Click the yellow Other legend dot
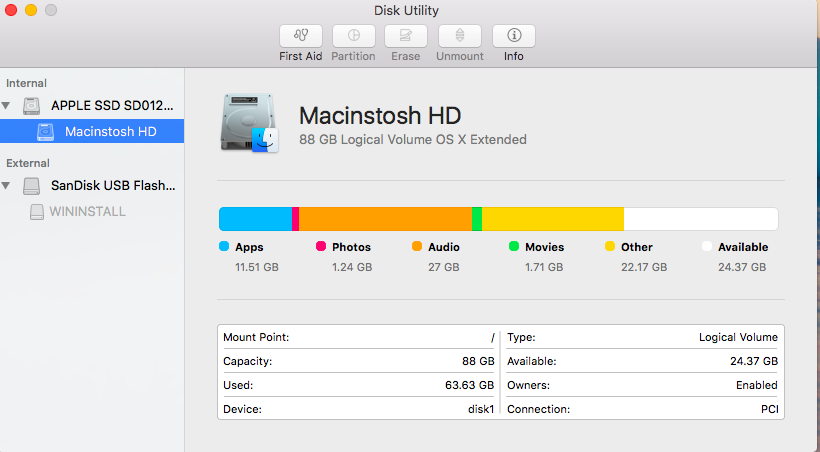The image size is (820, 452). 610,246
